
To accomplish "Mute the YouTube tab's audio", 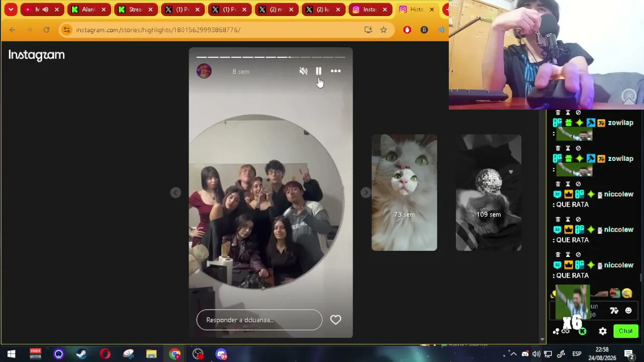I will click(45, 9).
